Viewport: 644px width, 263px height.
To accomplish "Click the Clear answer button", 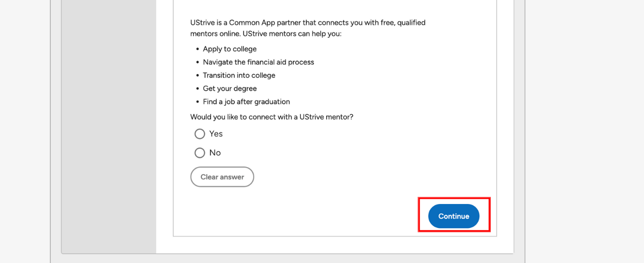I will click(222, 177).
